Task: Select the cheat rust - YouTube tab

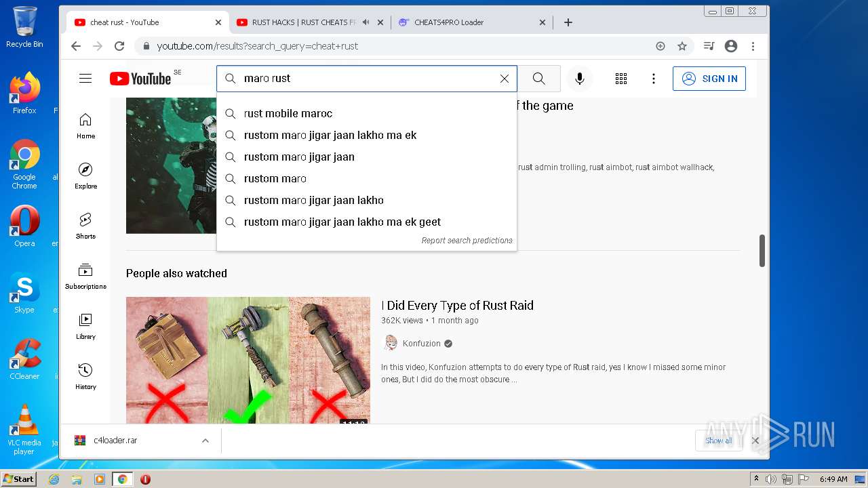Action: point(147,22)
